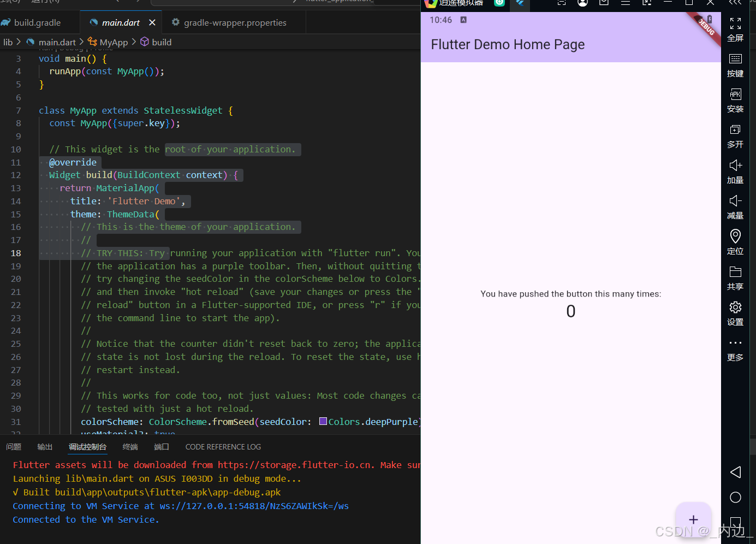Open location settings 定位
This screenshot has height=544, width=756.
735,236
